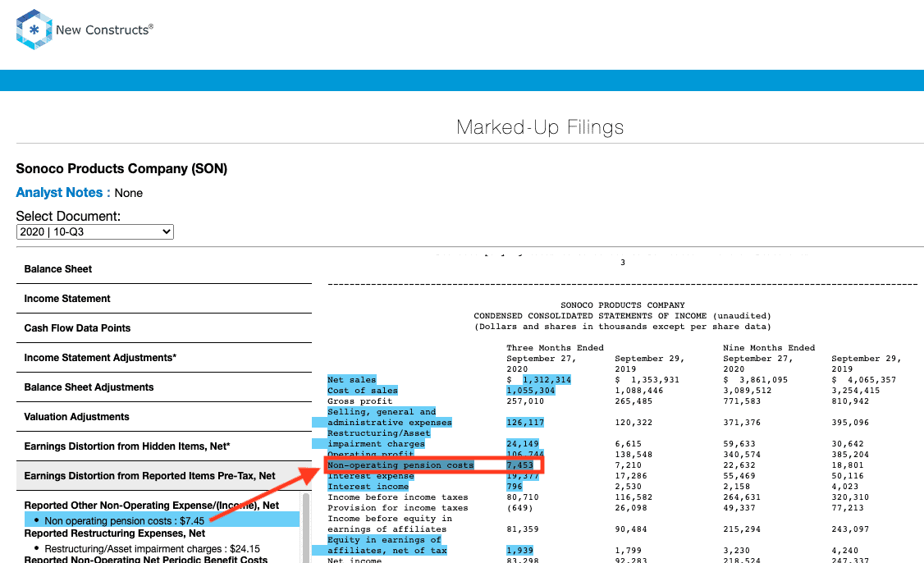Open the Balance Sheet section
Image resolution: width=924 pixels, height=563 pixels.
pyautogui.click(x=164, y=269)
